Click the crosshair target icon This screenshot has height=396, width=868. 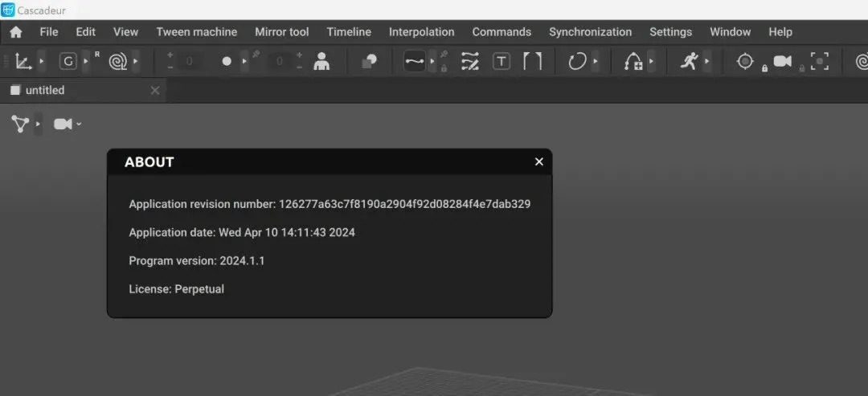click(745, 61)
